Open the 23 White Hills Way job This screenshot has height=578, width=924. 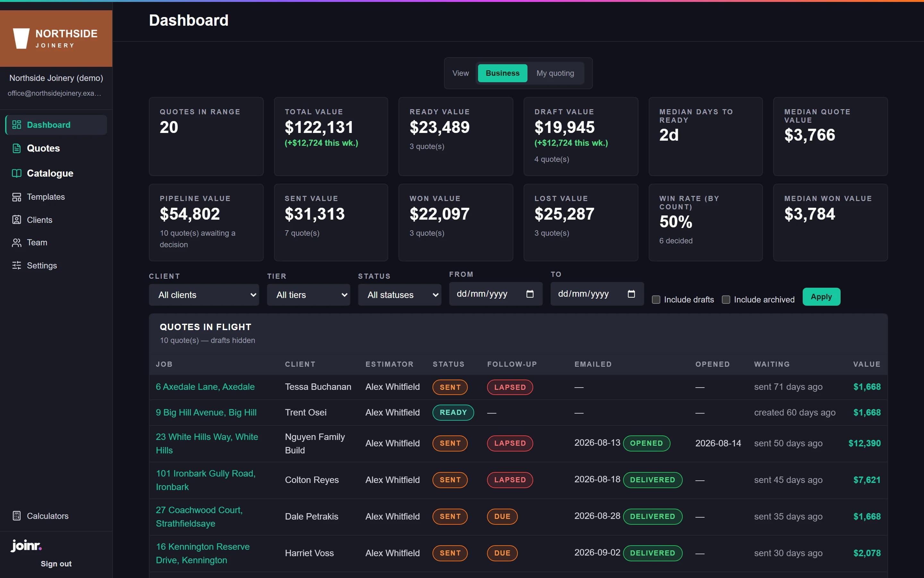207,443
